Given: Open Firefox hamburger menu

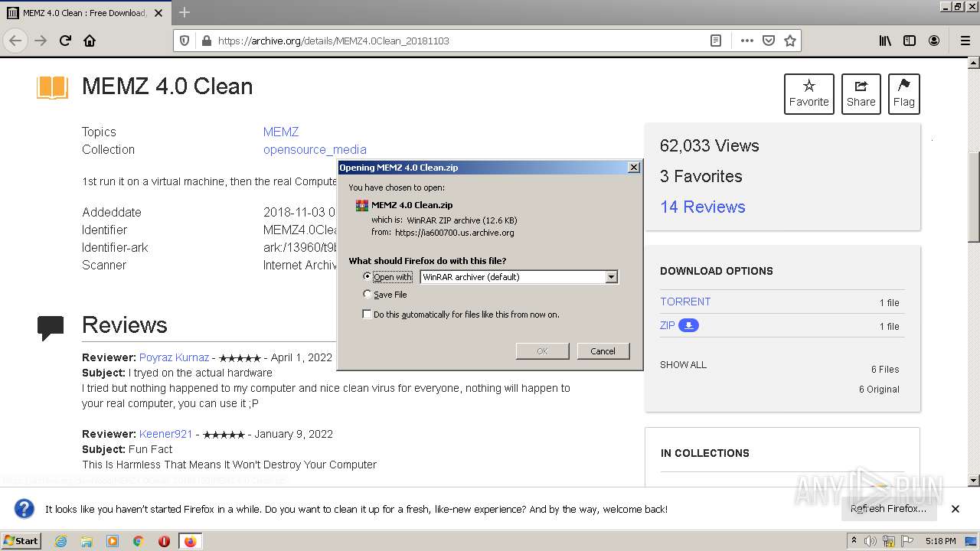Looking at the screenshot, I should point(965,41).
